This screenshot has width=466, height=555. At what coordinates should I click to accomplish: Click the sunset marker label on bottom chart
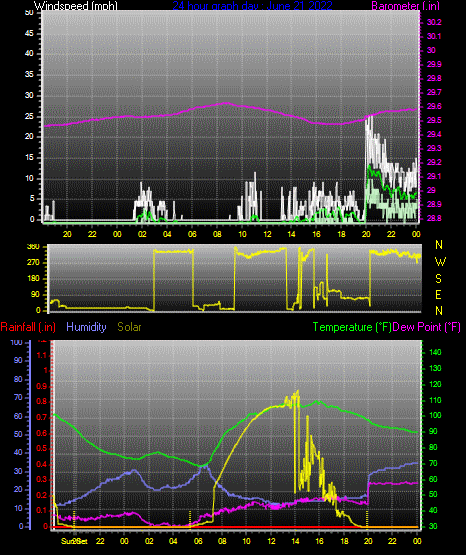(74, 541)
